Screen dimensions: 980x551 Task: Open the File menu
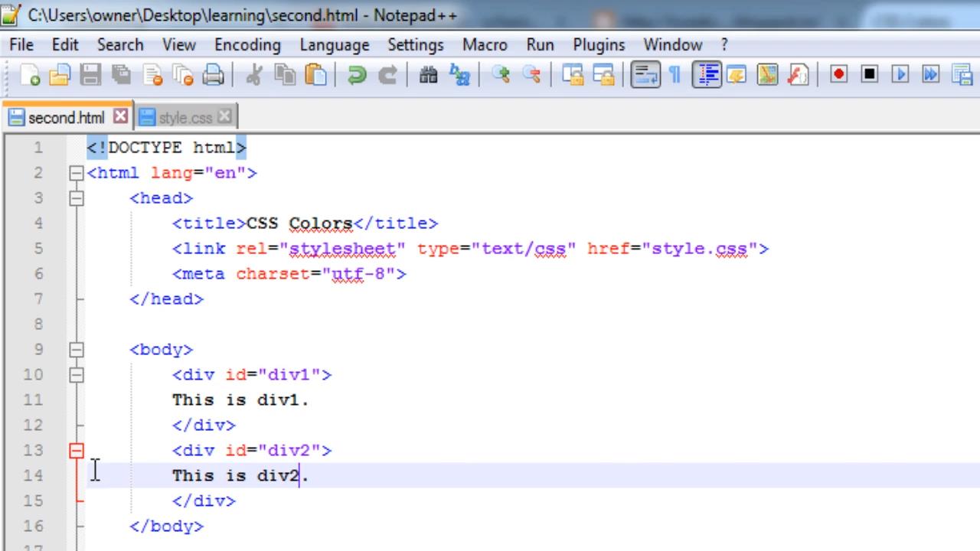tap(21, 45)
